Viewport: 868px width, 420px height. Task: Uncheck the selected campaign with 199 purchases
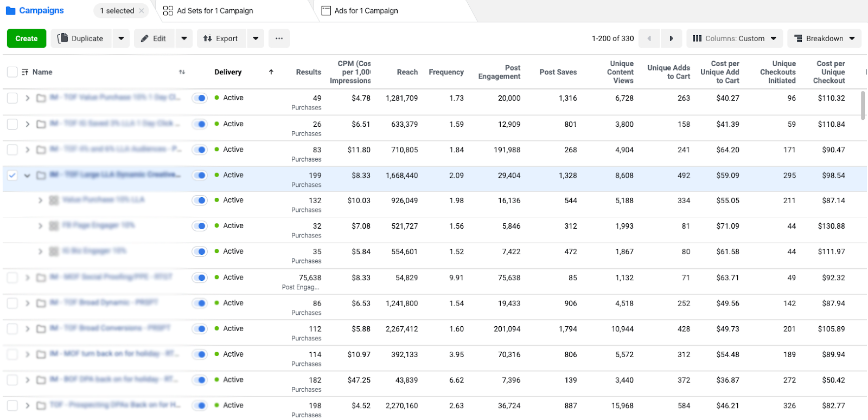(12, 175)
